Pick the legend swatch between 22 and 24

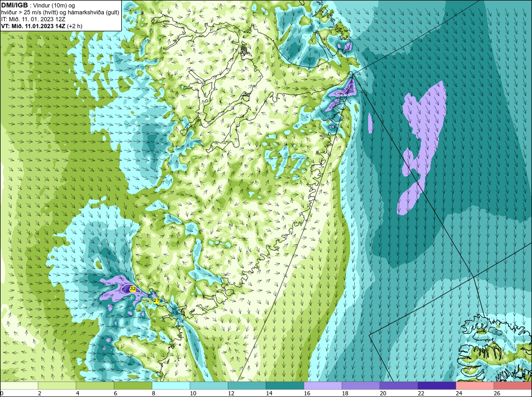[x=437, y=386]
